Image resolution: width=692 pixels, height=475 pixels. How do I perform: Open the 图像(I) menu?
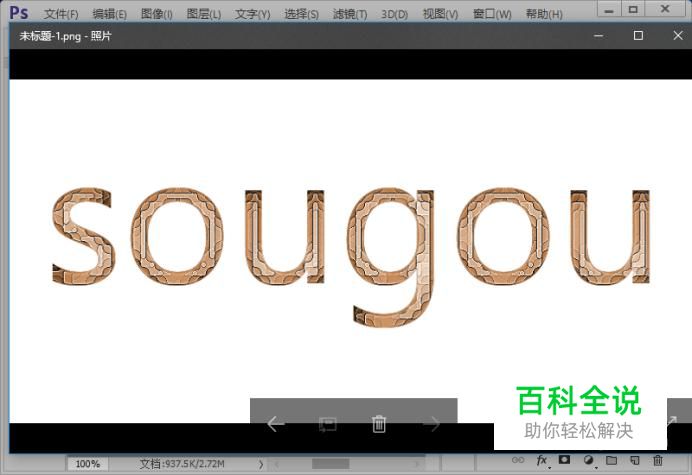tap(157, 14)
